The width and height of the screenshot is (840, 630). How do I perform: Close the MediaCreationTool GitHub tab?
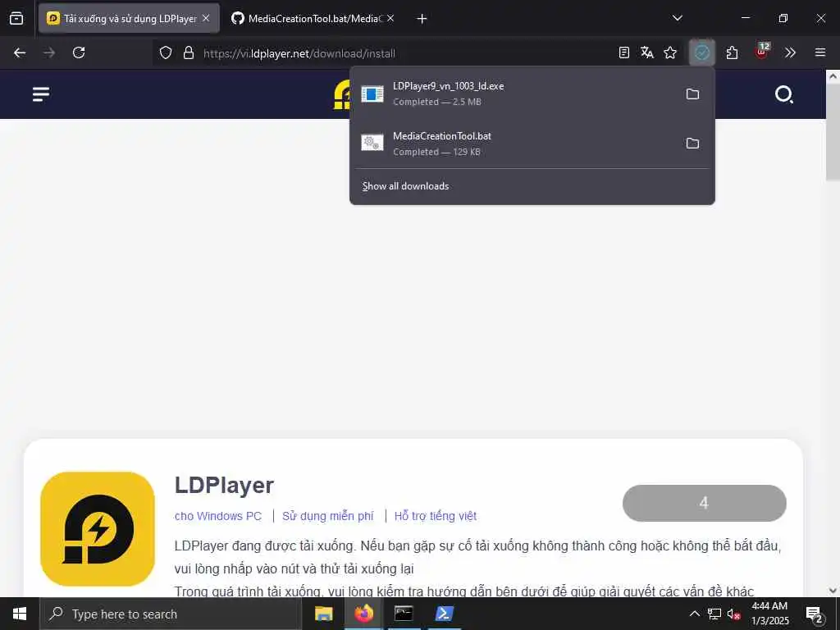390,18
